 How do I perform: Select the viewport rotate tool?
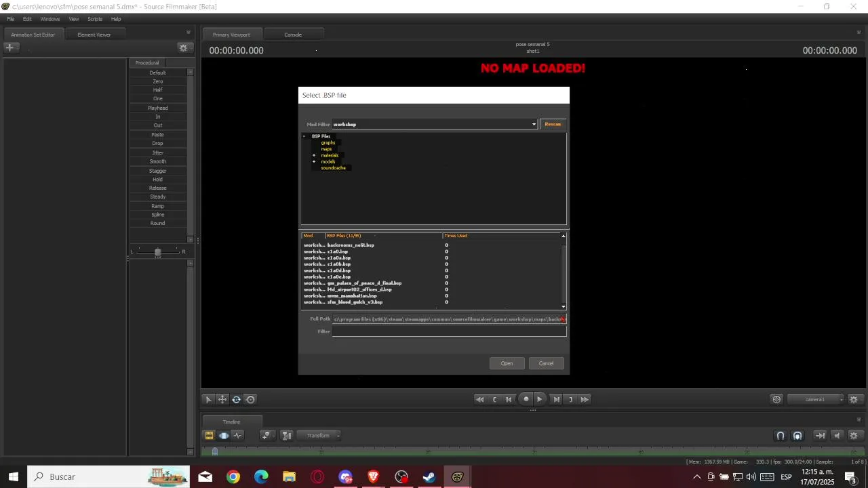pyautogui.click(x=237, y=399)
